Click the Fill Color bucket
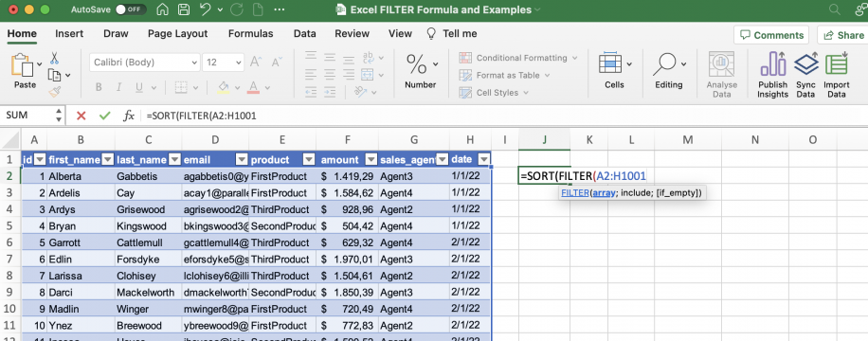The width and height of the screenshot is (868, 341). 223,87
